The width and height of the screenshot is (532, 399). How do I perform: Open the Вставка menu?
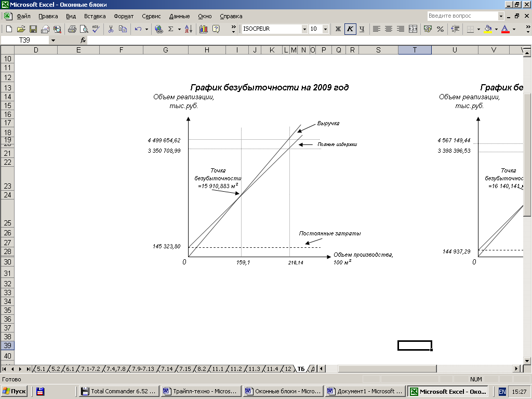pyautogui.click(x=95, y=16)
